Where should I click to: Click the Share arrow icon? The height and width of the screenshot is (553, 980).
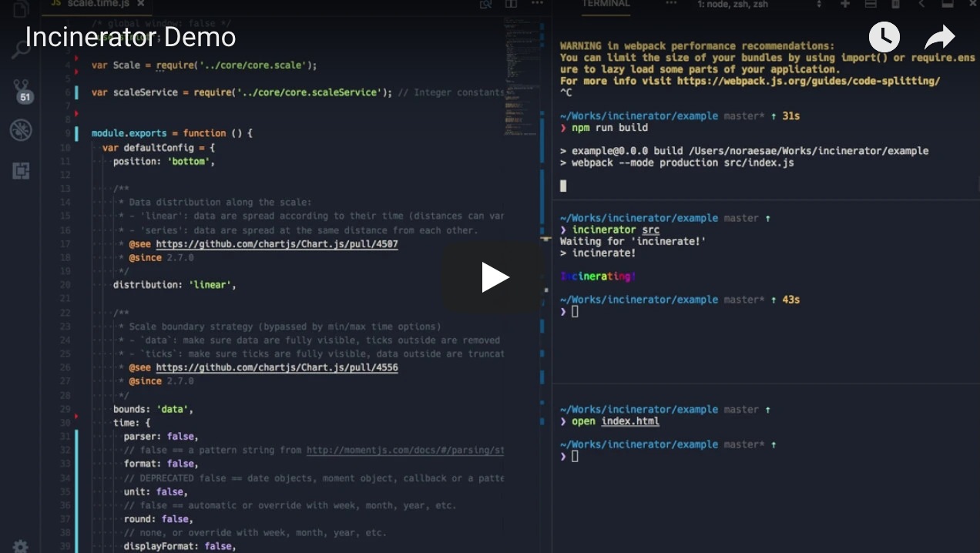(x=939, y=37)
